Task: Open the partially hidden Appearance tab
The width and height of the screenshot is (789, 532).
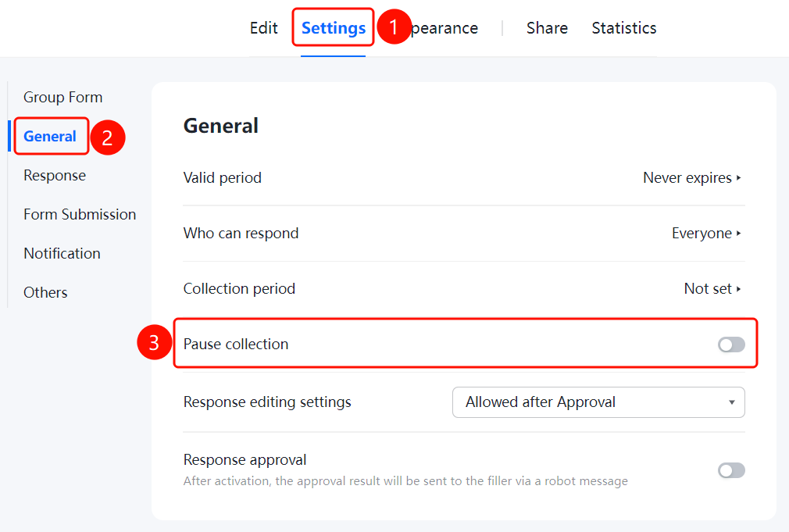Action: 444,28
